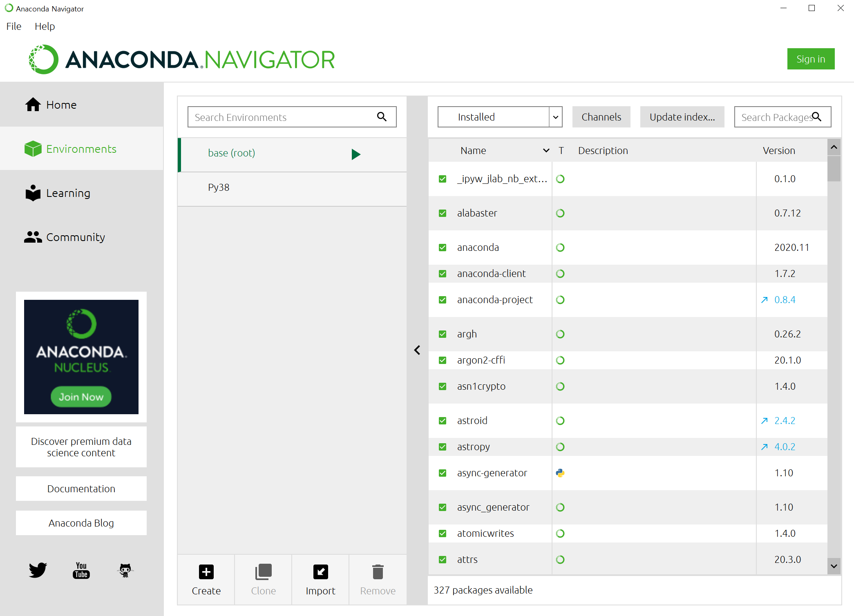Click the Import environment icon
This screenshot has height=616, width=854.
[320, 571]
